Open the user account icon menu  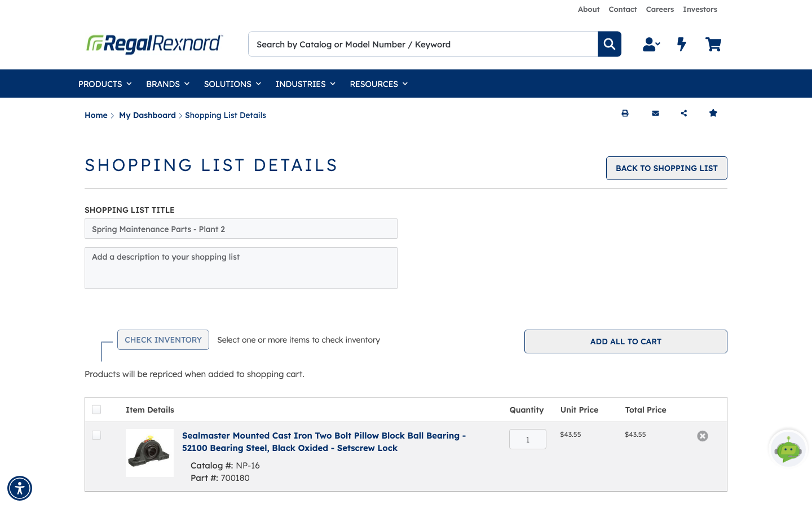651,45
